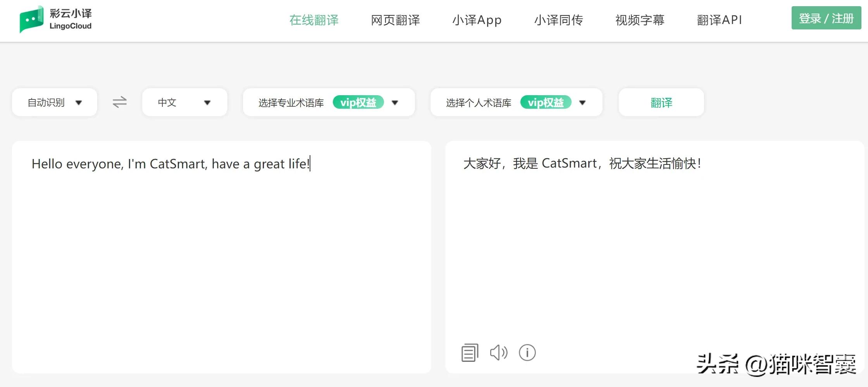Expand the 选择个人术语库 dropdown
The width and height of the screenshot is (868, 387).
click(x=516, y=103)
